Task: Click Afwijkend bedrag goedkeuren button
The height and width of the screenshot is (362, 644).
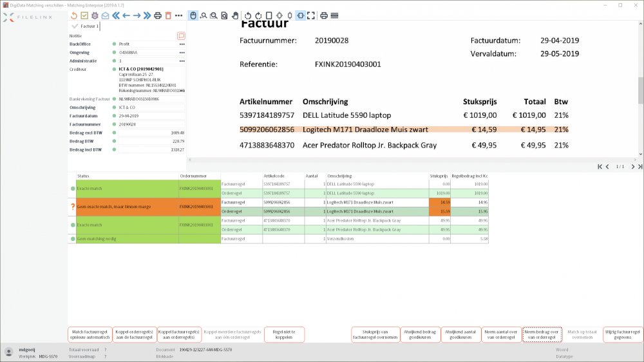Action: [x=420, y=334]
